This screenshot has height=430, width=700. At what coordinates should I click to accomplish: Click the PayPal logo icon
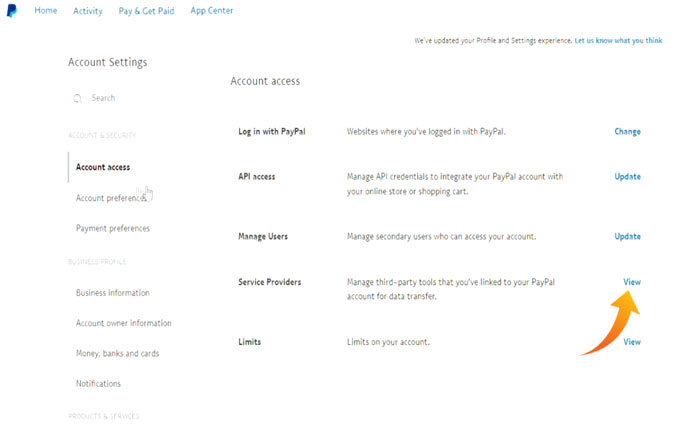point(11,11)
